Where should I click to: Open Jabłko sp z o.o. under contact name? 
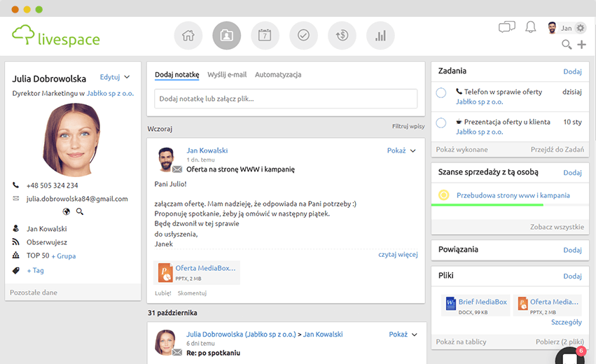(110, 94)
